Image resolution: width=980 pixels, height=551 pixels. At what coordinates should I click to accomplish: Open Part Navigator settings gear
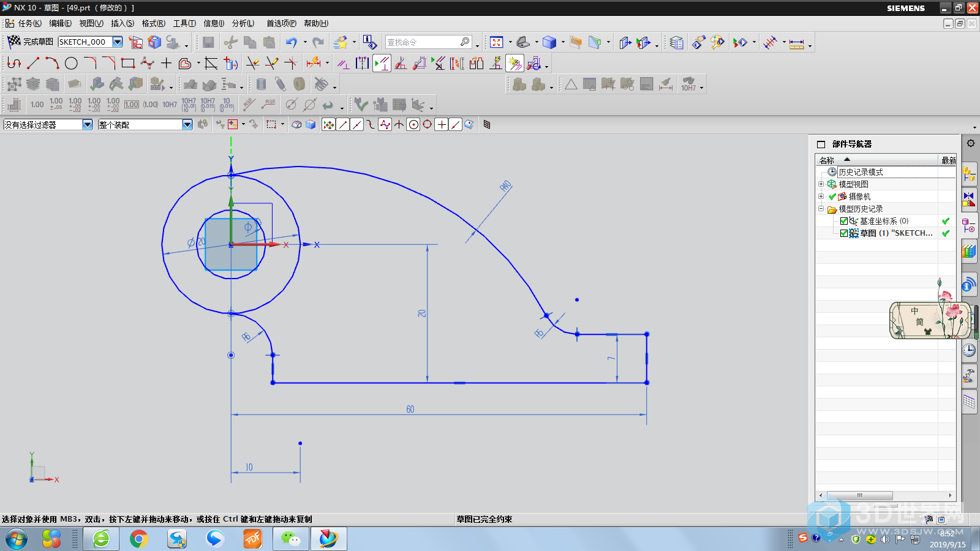[971, 143]
